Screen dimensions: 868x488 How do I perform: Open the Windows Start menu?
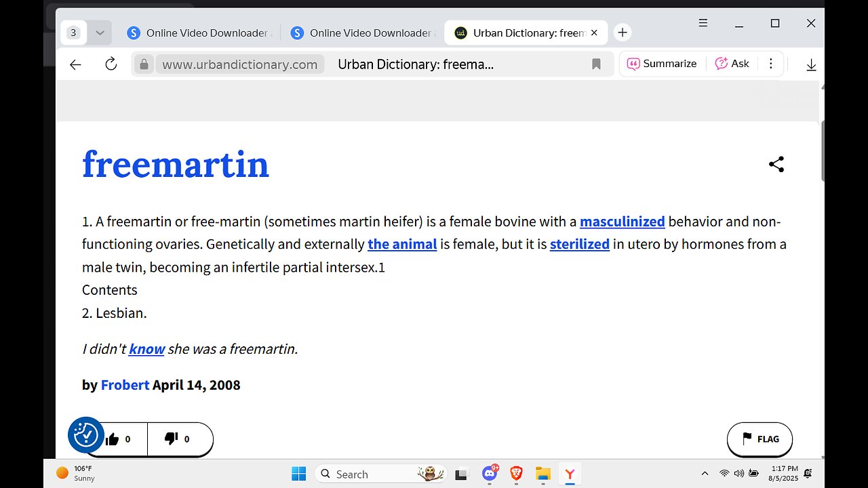click(x=298, y=474)
